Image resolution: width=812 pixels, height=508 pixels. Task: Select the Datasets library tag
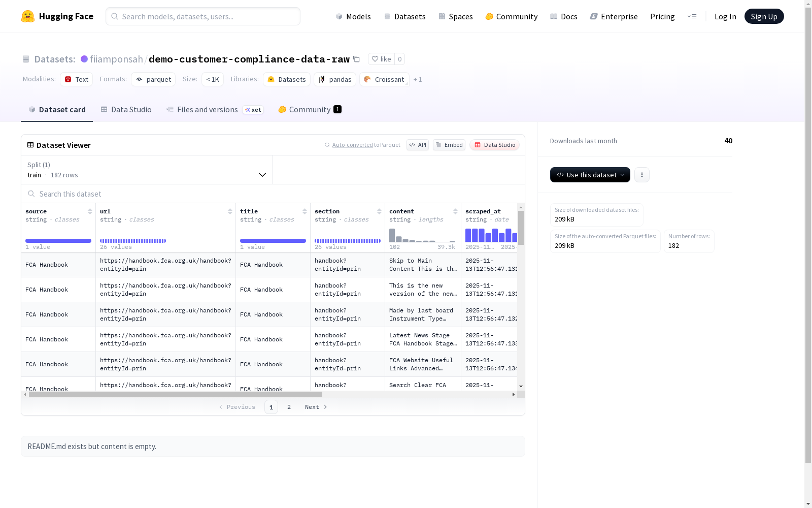[287, 79]
